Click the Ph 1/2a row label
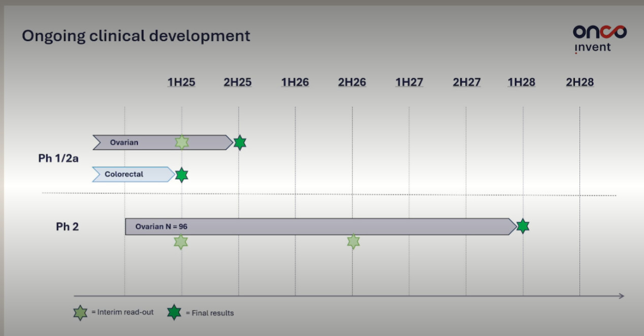644x336 pixels. click(58, 158)
